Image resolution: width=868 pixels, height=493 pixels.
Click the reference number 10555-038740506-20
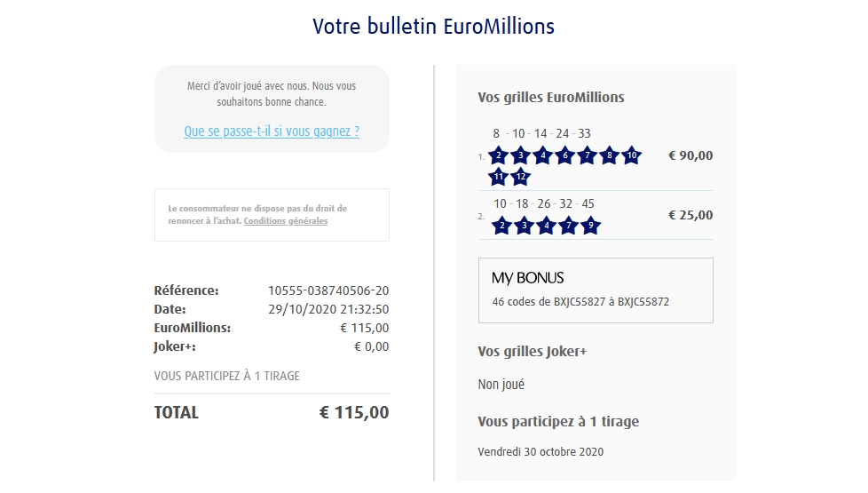[x=328, y=290]
